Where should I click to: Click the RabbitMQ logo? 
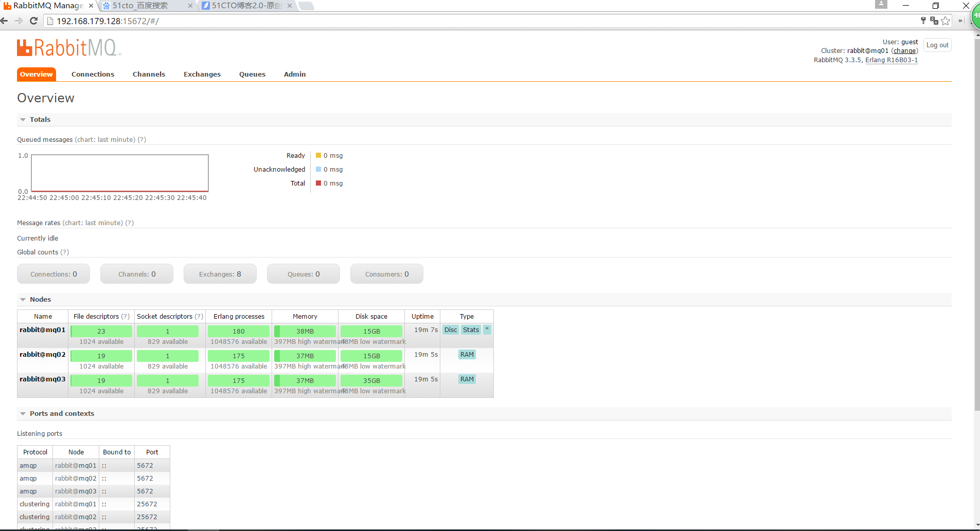pyautogui.click(x=69, y=48)
